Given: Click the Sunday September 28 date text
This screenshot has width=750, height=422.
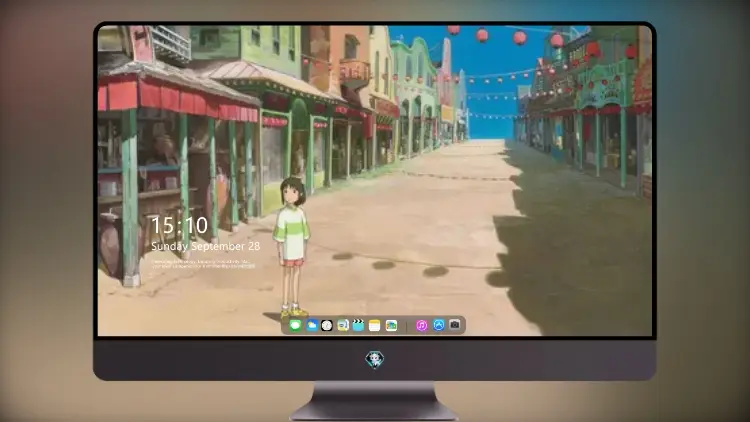Looking at the screenshot, I should coord(206,246).
